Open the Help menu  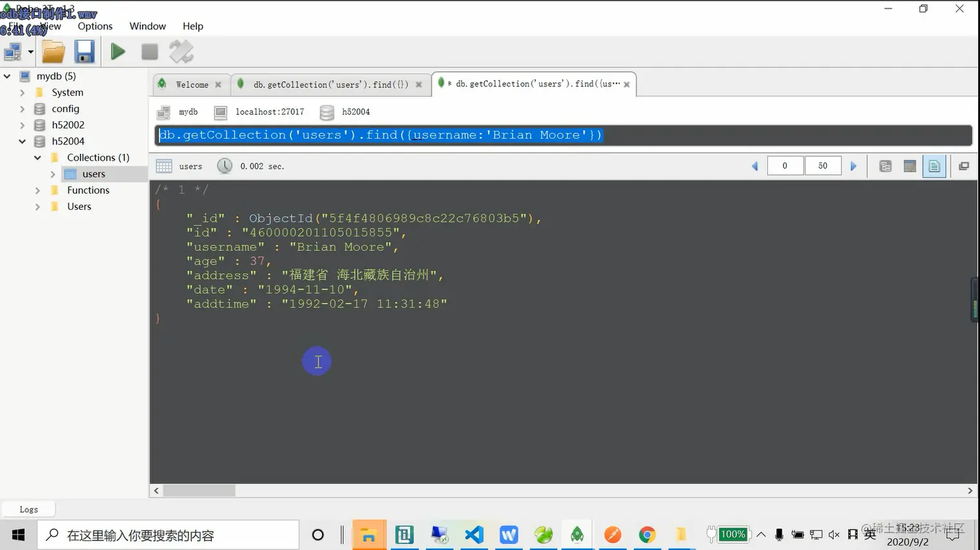click(193, 26)
